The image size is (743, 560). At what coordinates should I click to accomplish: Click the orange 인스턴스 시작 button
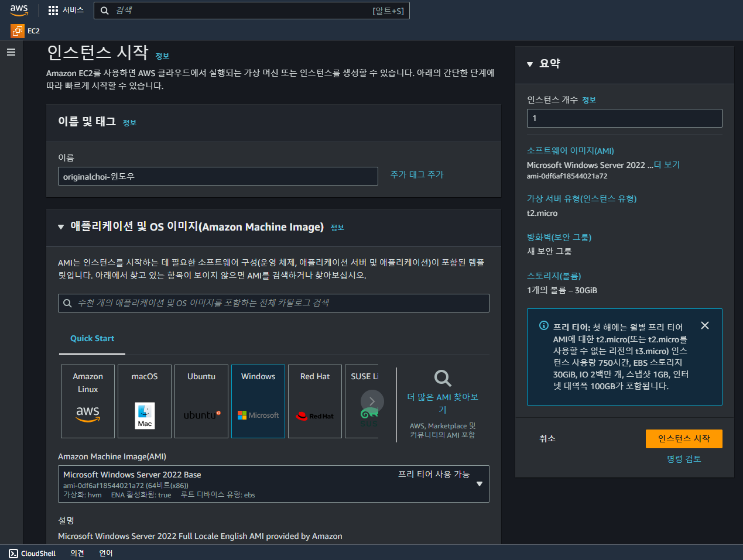[684, 439]
